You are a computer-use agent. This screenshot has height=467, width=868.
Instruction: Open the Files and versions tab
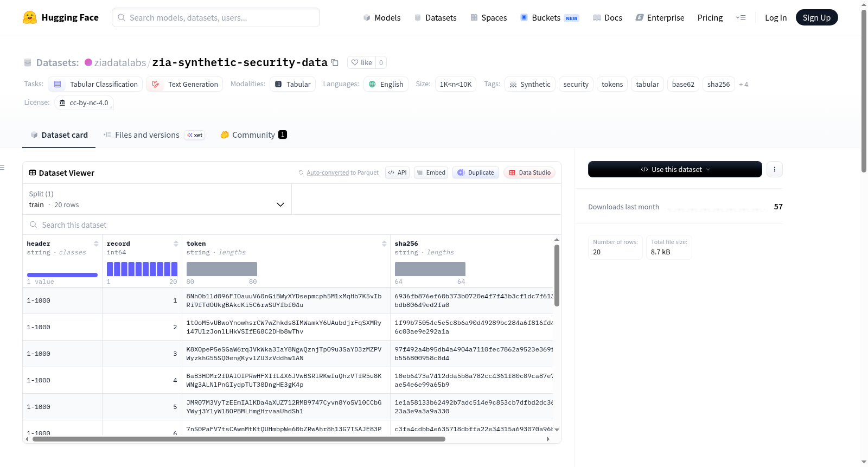coord(154,135)
